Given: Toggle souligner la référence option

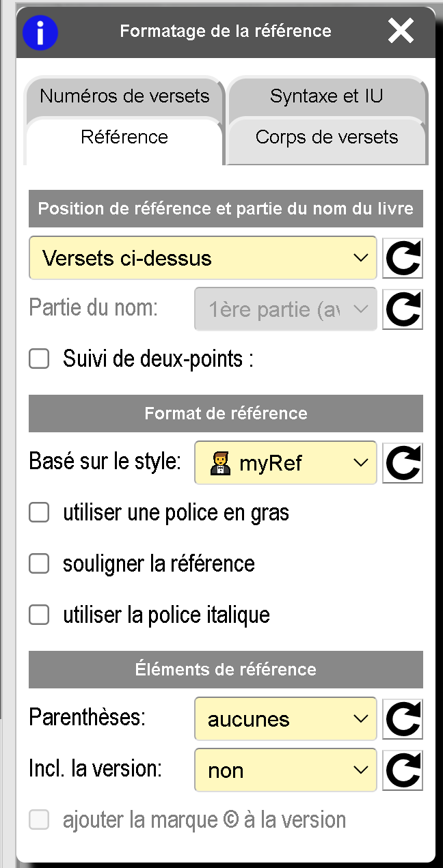Looking at the screenshot, I should [x=39, y=563].
